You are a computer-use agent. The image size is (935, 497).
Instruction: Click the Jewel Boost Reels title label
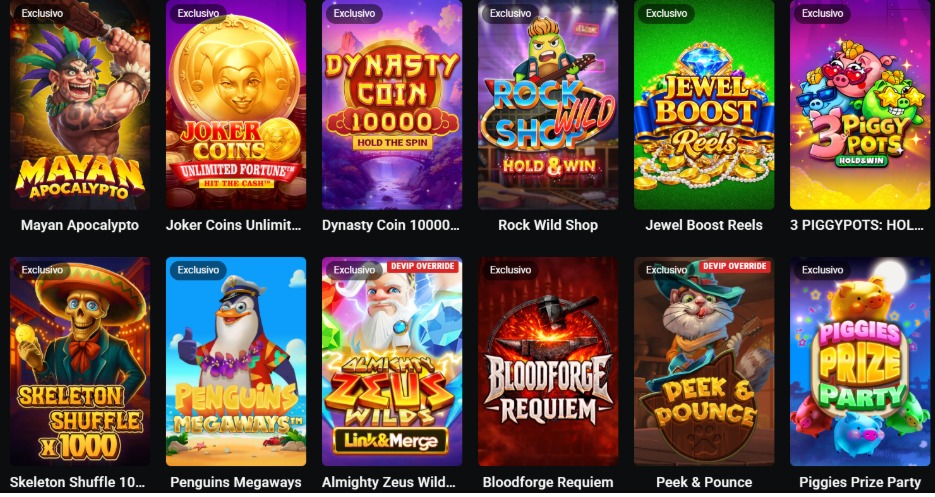click(704, 225)
